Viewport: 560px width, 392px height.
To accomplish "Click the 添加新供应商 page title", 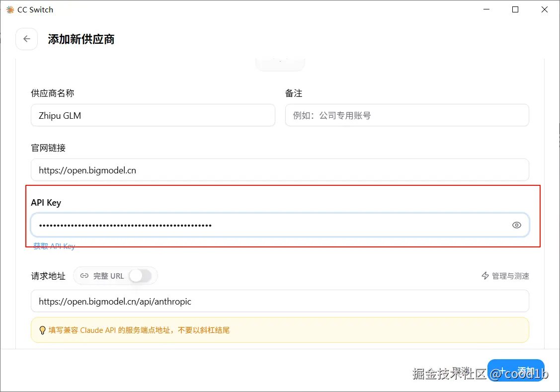I will 81,39.
